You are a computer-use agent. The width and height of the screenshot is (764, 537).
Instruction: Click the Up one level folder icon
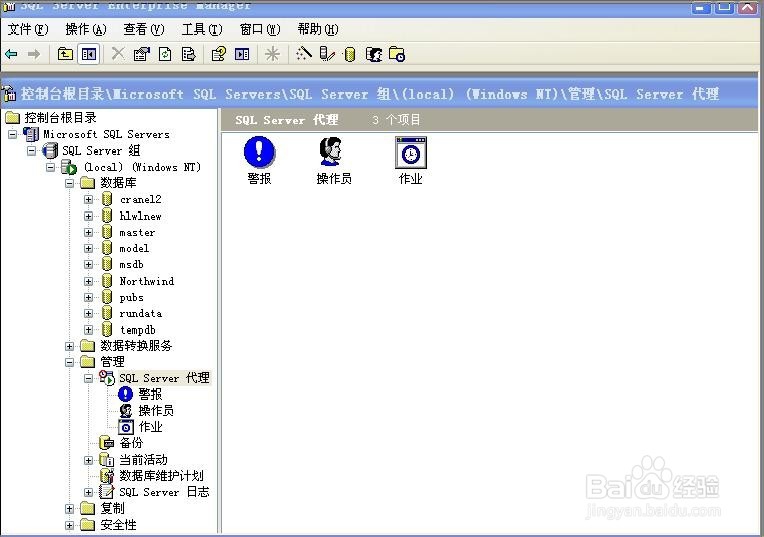point(65,54)
